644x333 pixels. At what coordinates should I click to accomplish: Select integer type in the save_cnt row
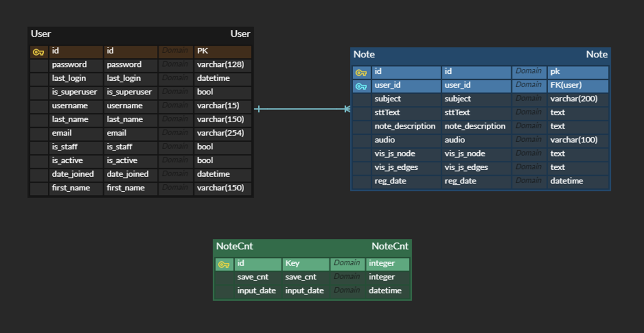tap(387, 277)
